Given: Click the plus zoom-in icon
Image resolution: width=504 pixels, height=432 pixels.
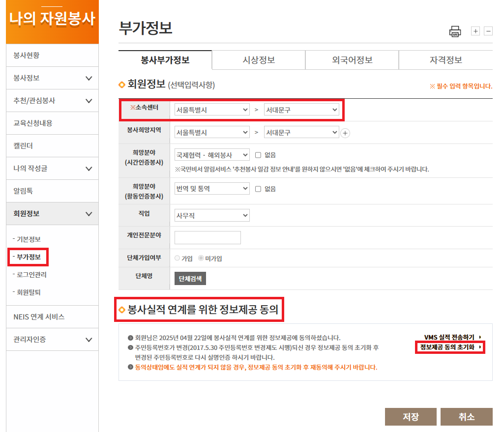Looking at the screenshot, I should point(475,31).
